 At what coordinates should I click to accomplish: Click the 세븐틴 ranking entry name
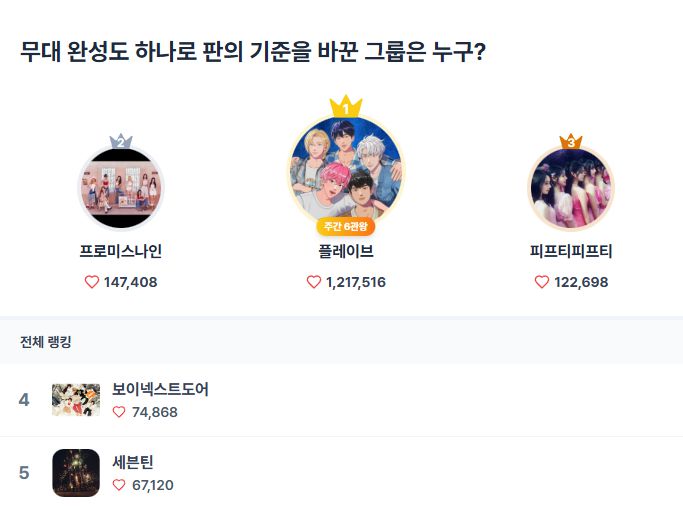133,462
